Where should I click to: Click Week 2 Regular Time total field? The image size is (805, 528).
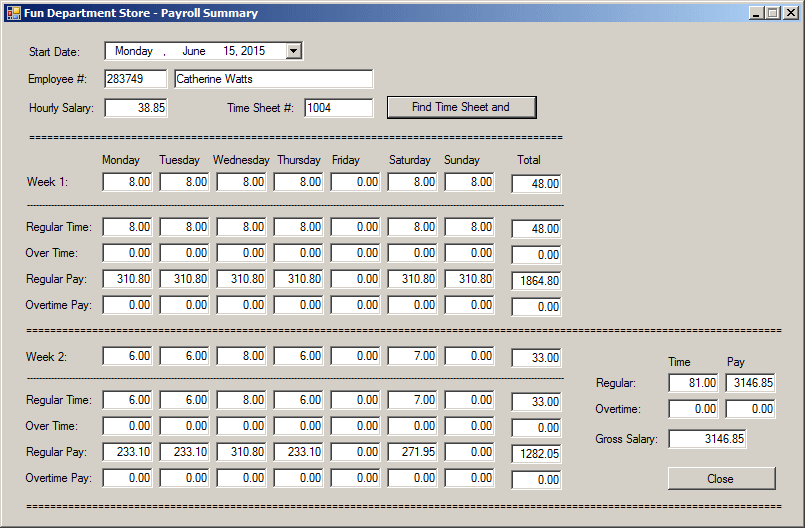tap(536, 402)
